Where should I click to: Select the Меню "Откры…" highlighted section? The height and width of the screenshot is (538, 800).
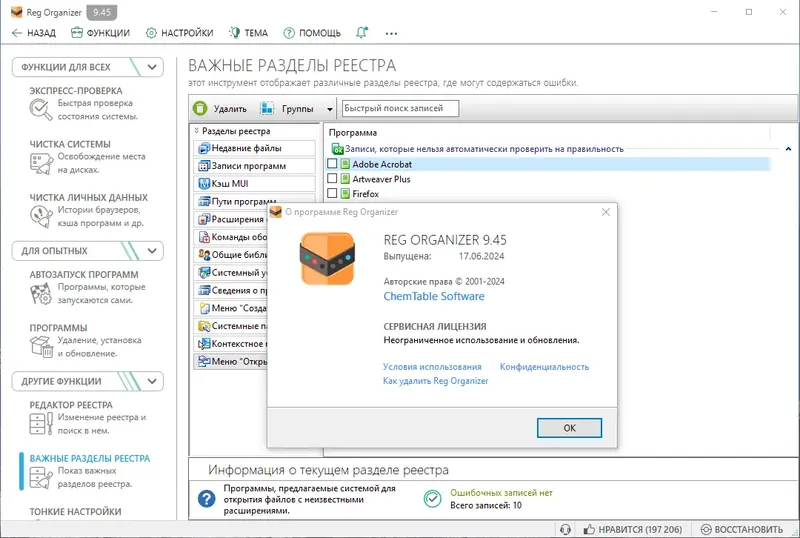pyautogui.click(x=231, y=361)
